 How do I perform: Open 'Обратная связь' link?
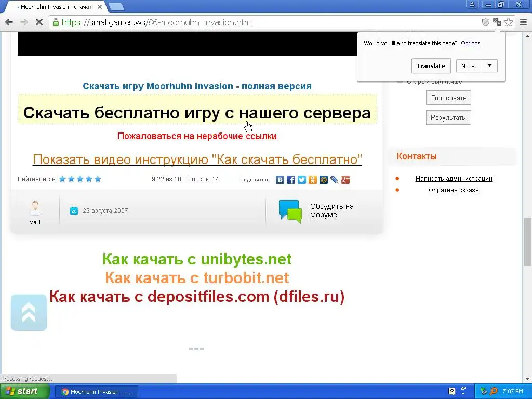pyautogui.click(x=454, y=190)
